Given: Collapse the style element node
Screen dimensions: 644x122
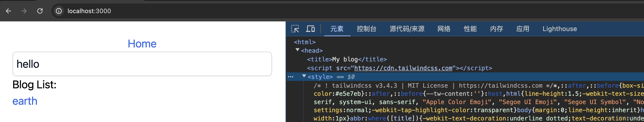Looking at the screenshot, I should (x=304, y=76).
